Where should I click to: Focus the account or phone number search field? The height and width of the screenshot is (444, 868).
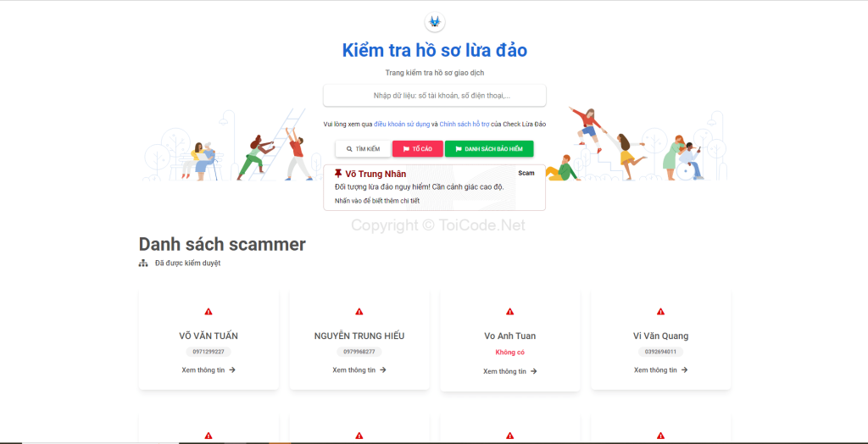click(x=435, y=95)
